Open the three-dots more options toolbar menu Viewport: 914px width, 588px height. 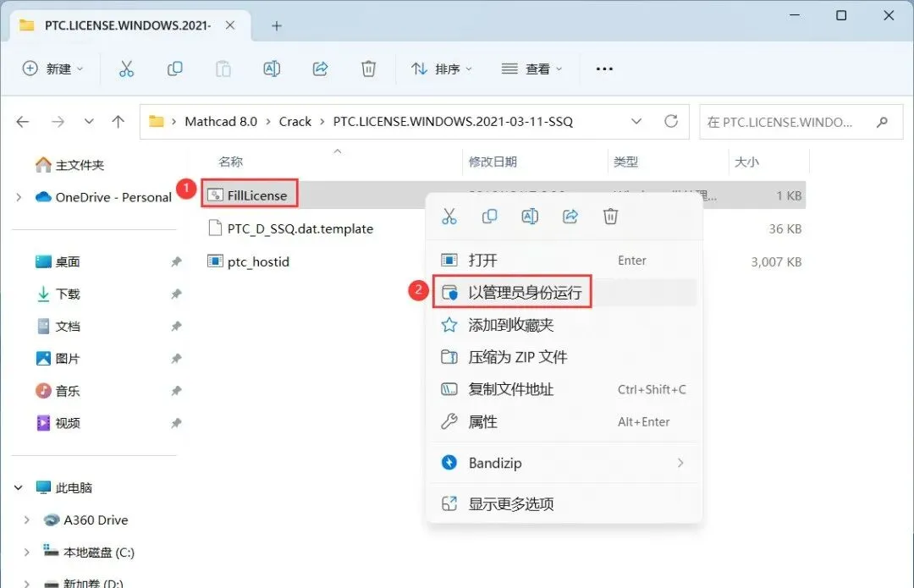coord(604,69)
